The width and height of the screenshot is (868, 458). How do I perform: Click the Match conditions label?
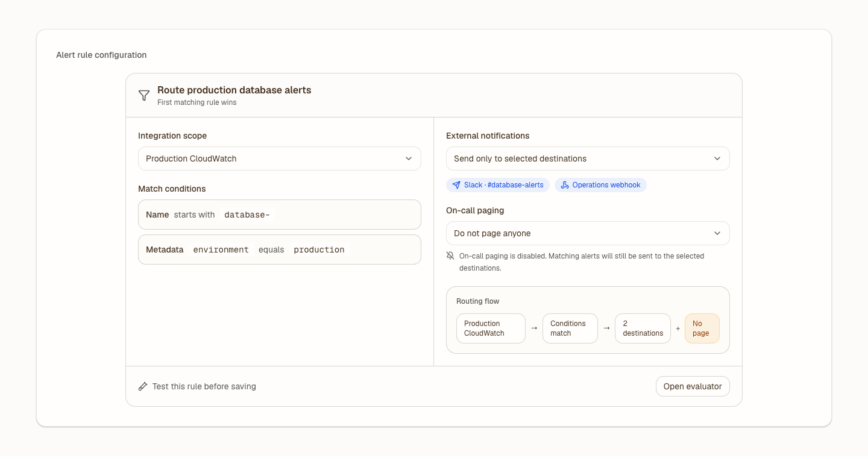click(x=172, y=189)
